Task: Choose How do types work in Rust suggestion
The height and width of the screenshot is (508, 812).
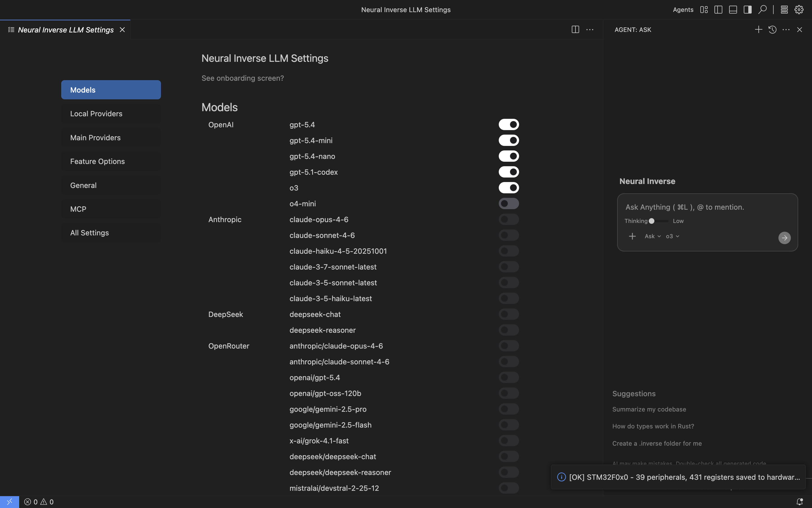Action: click(x=653, y=426)
